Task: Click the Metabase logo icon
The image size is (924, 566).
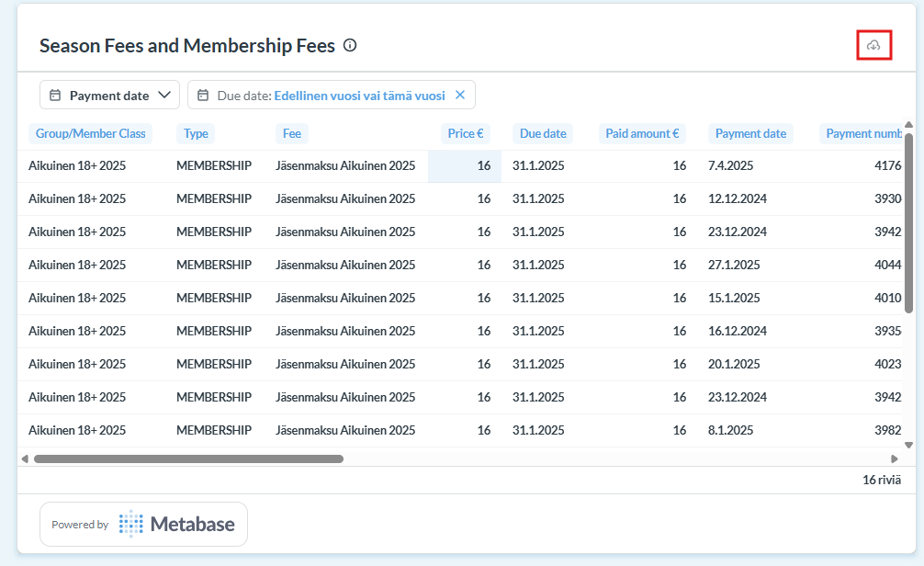Action: point(130,524)
